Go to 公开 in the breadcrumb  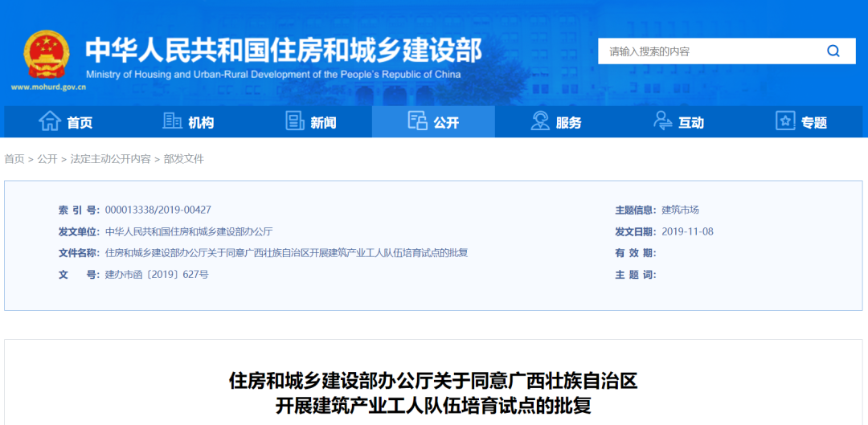(47, 159)
